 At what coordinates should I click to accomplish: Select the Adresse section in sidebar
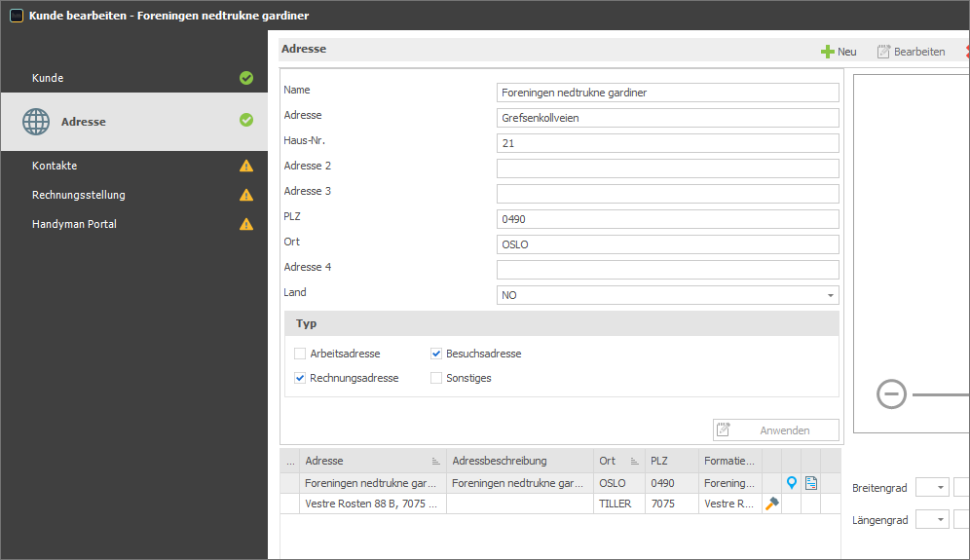pyautogui.click(x=134, y=122)
